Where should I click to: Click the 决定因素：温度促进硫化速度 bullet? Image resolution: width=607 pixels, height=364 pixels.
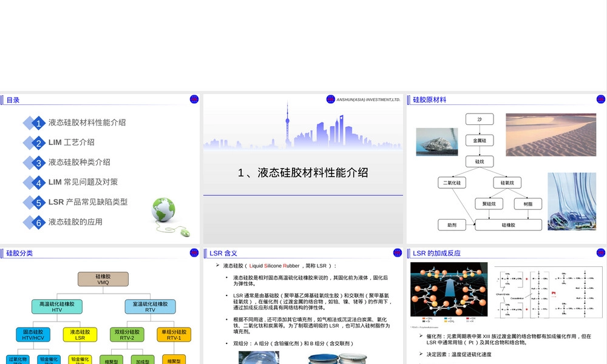click(459, 354)
